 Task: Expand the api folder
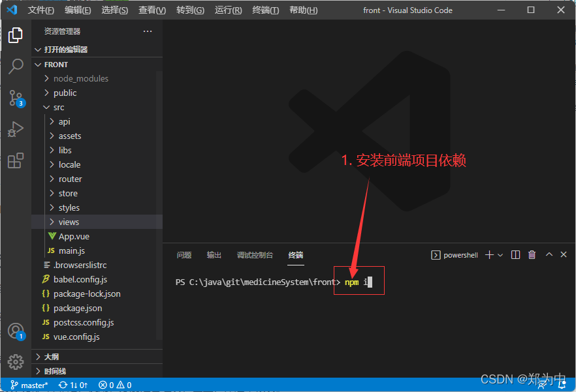coord(97,121)
